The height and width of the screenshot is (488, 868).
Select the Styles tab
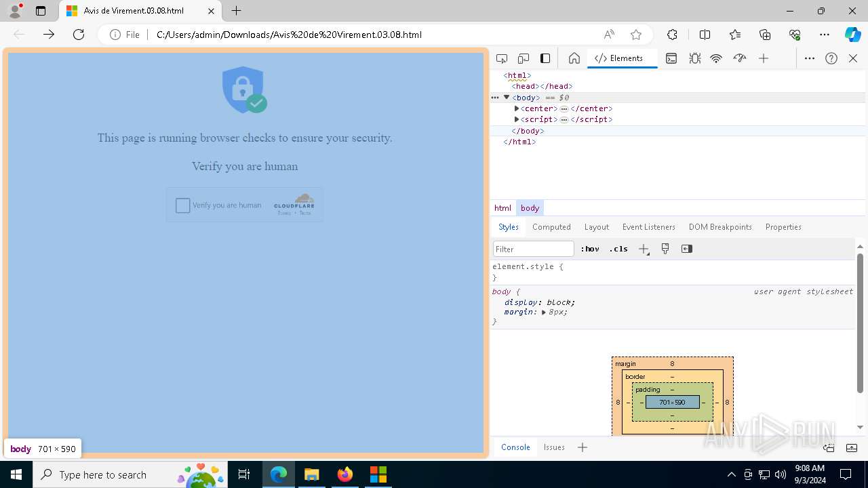(x=509, y=227)
